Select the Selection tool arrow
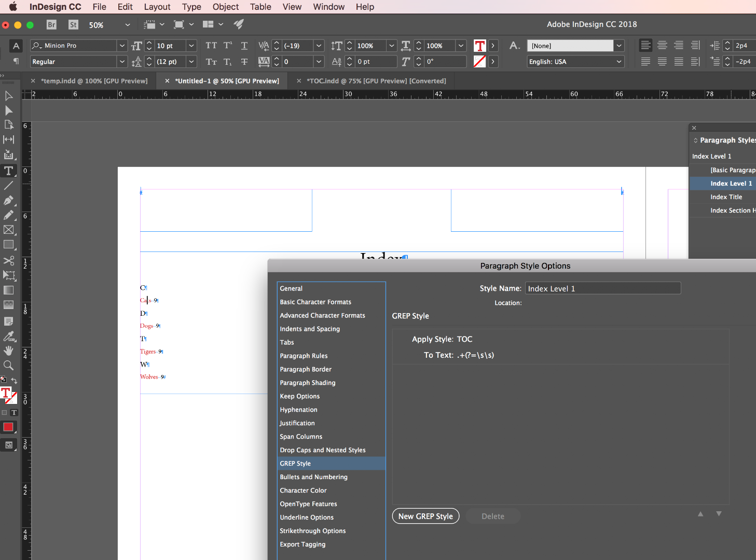This screenshot has height=560, width=756. [9, 96]
